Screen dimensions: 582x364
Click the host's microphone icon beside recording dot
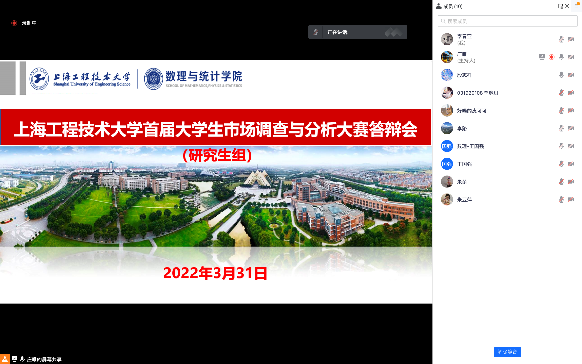(x=561, y=57)
